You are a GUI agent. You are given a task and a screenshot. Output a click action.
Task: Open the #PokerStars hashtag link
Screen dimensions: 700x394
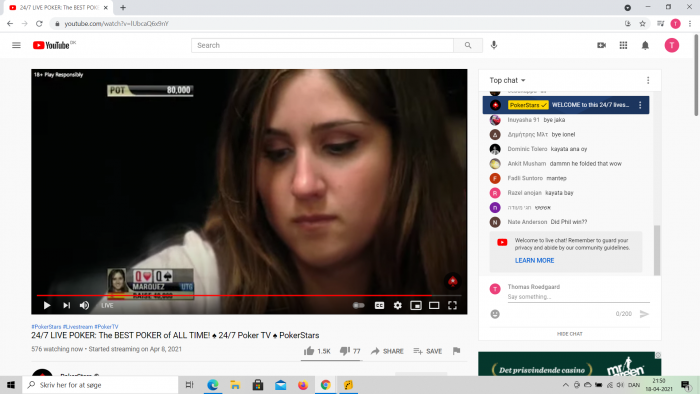click(46, 327)
